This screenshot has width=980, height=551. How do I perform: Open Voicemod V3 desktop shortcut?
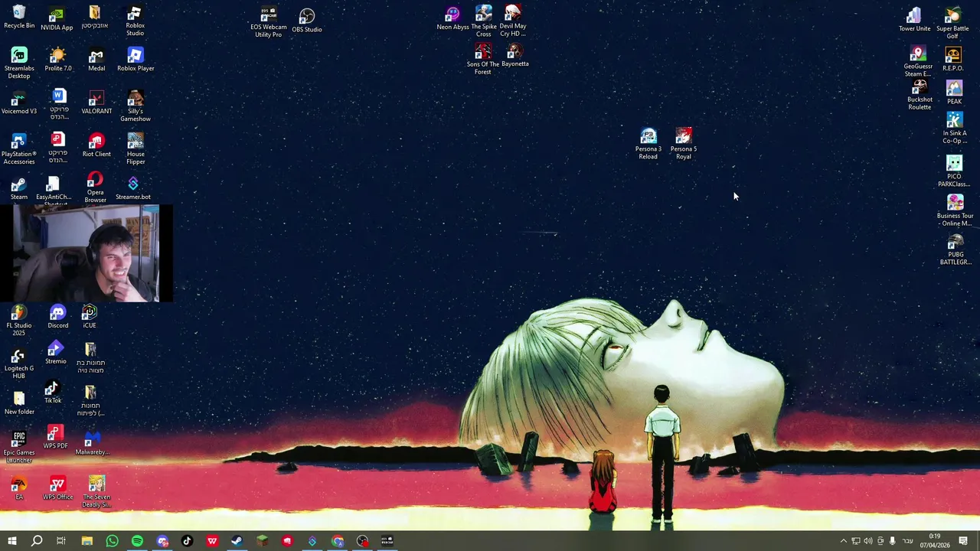(x=19, y=103)
